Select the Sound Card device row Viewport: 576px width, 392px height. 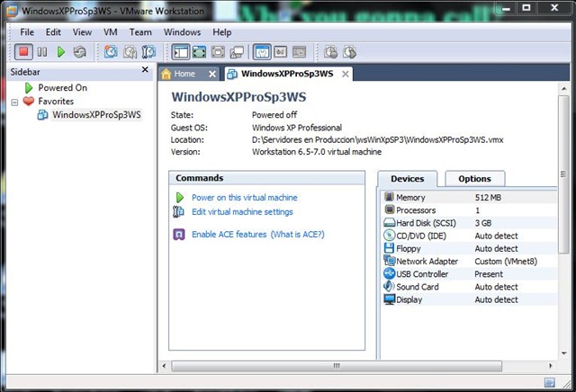[x=469, y=287]
